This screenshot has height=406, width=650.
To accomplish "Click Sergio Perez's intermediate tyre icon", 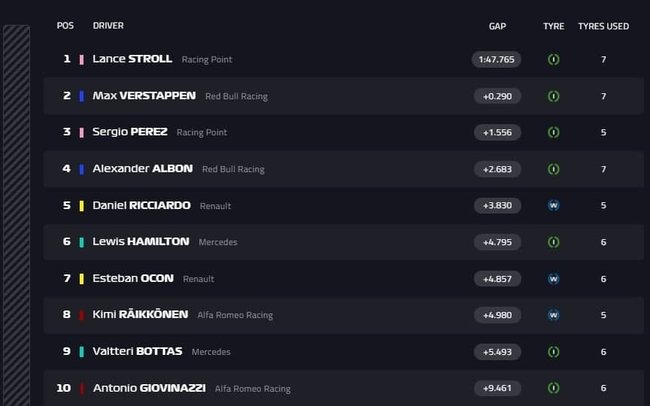I will click(x=553, y=132).
